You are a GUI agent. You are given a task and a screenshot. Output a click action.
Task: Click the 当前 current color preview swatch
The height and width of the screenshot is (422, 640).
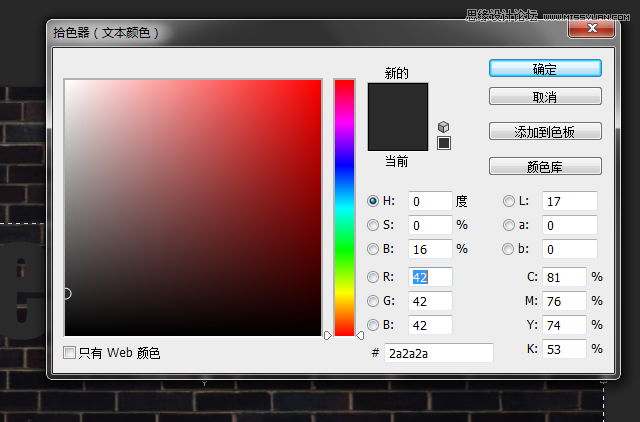point(398,134)
